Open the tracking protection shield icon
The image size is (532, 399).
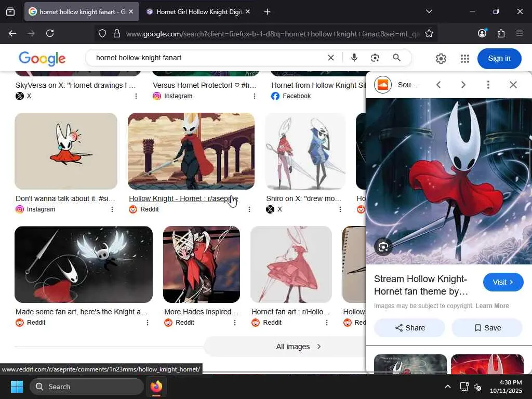102,33
